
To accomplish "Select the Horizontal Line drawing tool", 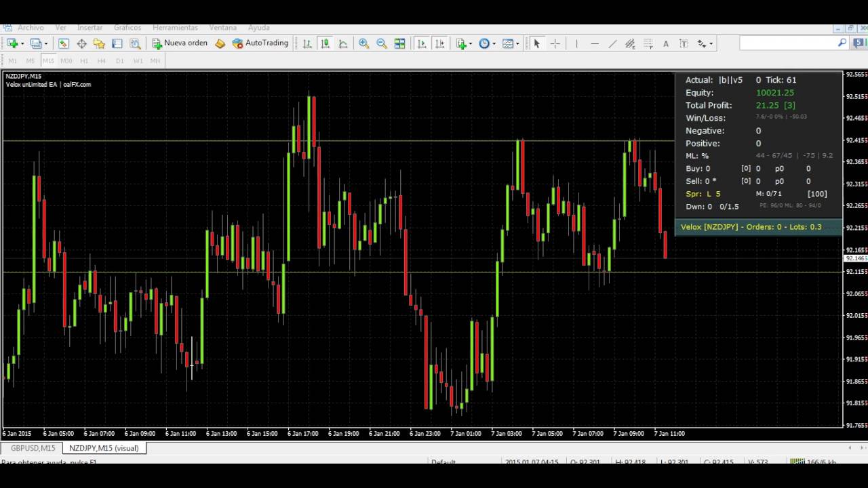I will (595, 43).
